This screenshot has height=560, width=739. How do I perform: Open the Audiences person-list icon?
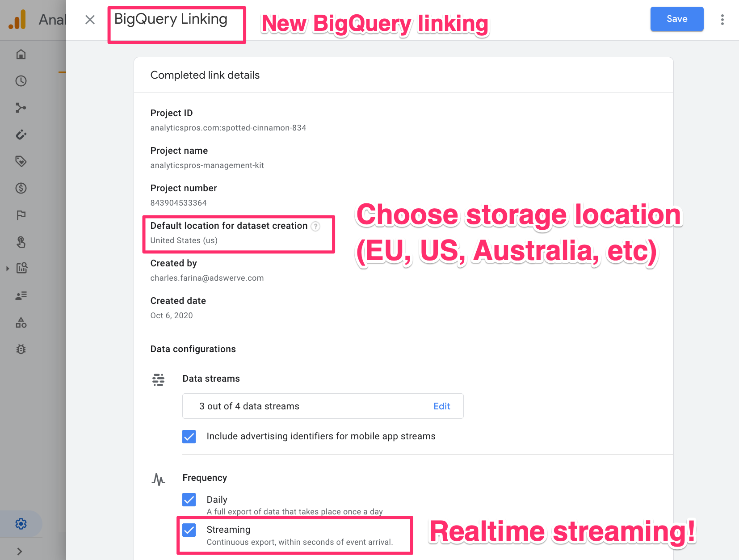21,295
